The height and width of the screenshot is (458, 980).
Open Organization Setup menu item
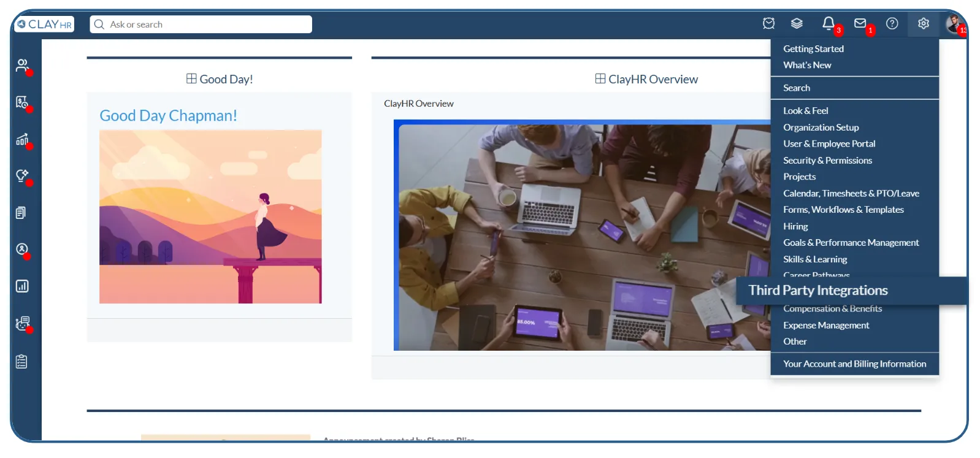click(x=821, y=127)
